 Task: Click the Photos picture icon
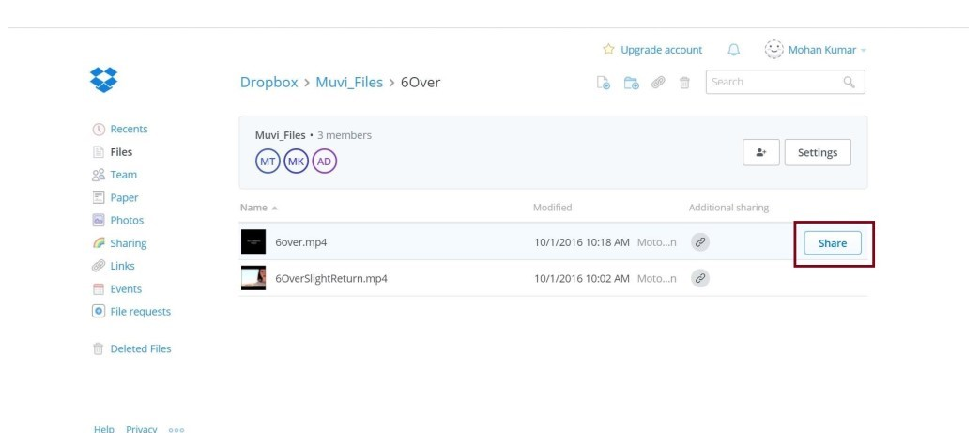click(99, 220)
